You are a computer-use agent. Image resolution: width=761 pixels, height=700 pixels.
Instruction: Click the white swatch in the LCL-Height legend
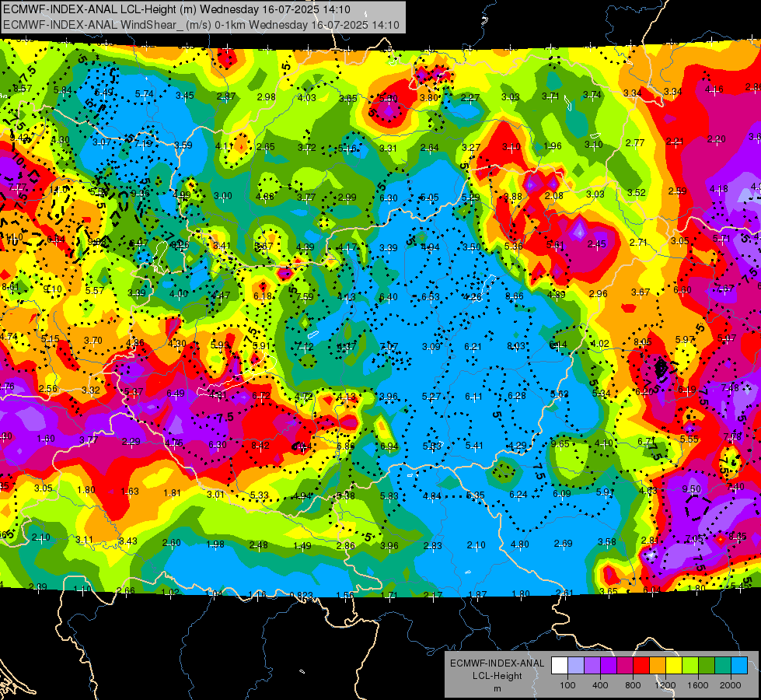(560, 666)
